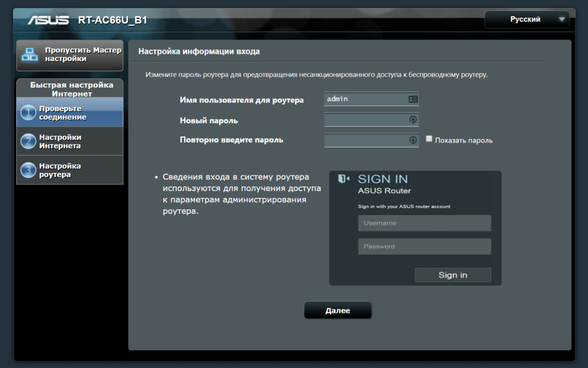
Task: Click the Sign in preview button
Action: pos(452,275)
